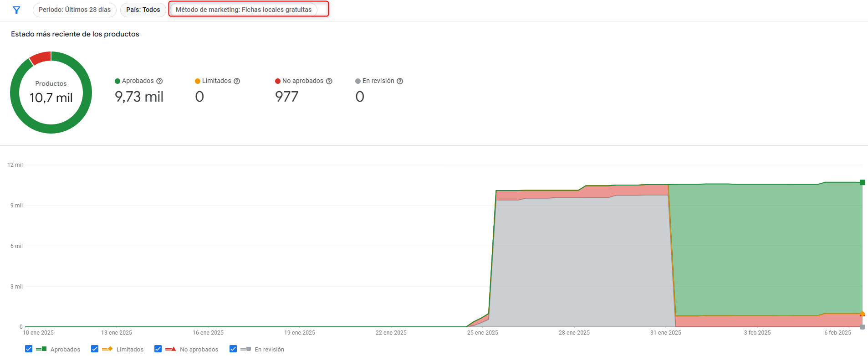The image size is (868, 356).
Task: Click the Estado más reciente de los productos heading
Action: coord(75,34)
